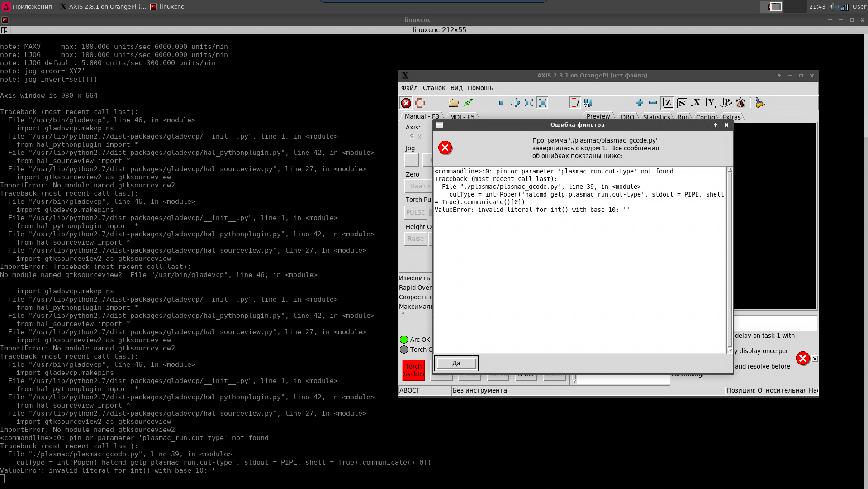Open the error dialog's window menu icon
Image resolution: width=868 pixels, height=489 pixels.
440,125
